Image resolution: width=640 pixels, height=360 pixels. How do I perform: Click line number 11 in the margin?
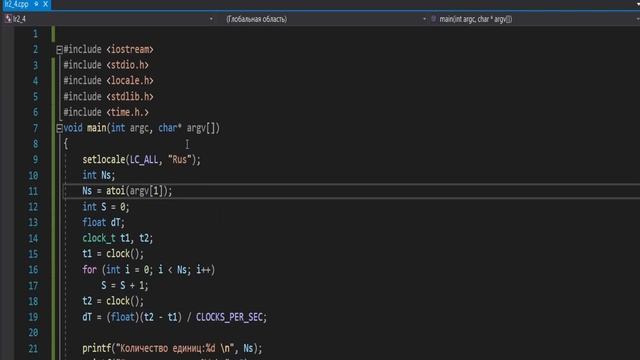pos(33,191)
